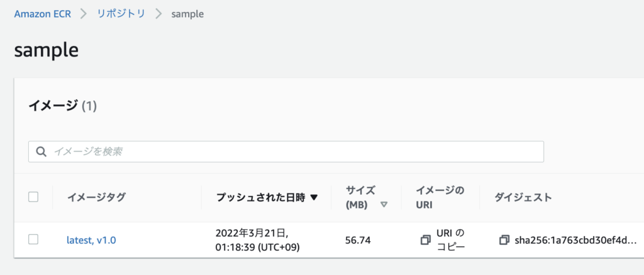
Task: Click the sort triangle beside サイズ (MB)
Action: click(x=384, y=205)
